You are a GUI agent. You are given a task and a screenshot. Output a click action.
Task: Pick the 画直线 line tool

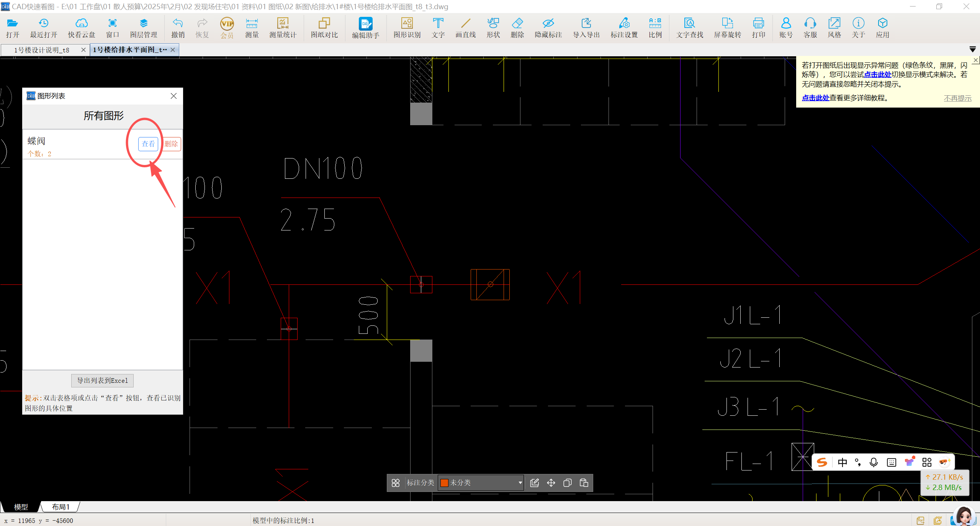point(465,28)
